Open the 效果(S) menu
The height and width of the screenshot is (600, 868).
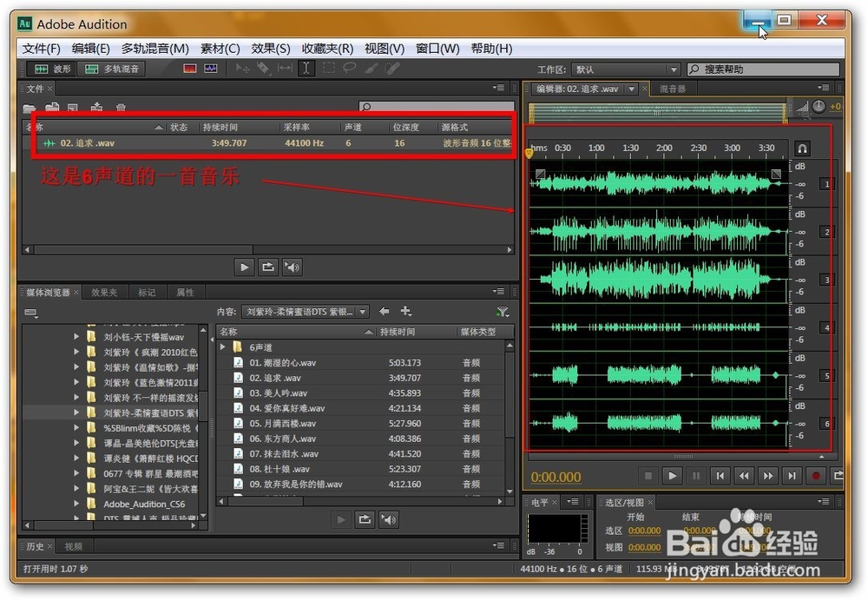point(271,49)
